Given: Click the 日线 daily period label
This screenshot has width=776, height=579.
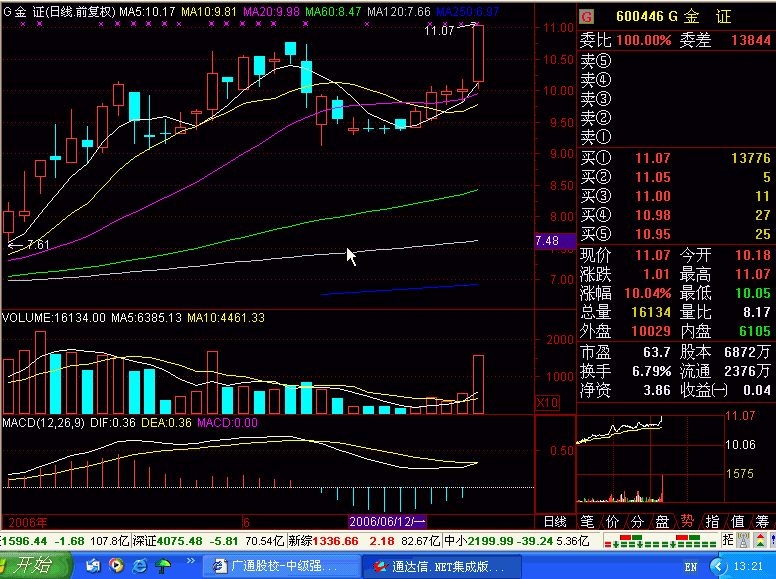Looking at the screenshot, I should tap(554, 522).
